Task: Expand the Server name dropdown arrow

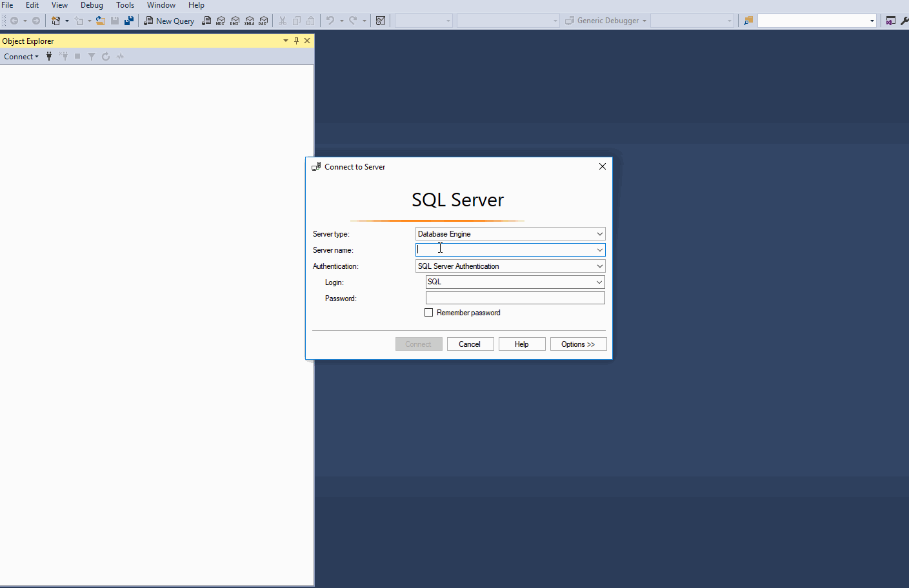Action: (599, 250)
